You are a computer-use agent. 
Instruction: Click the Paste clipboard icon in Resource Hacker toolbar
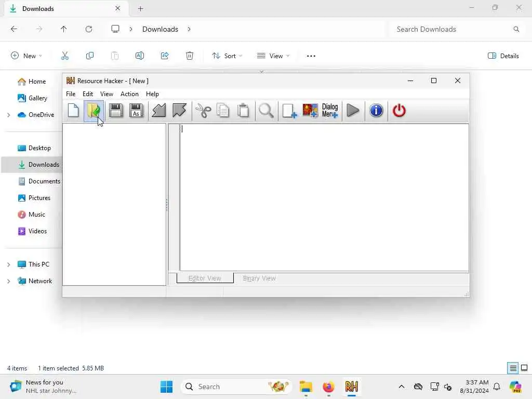tap(243, 111)
